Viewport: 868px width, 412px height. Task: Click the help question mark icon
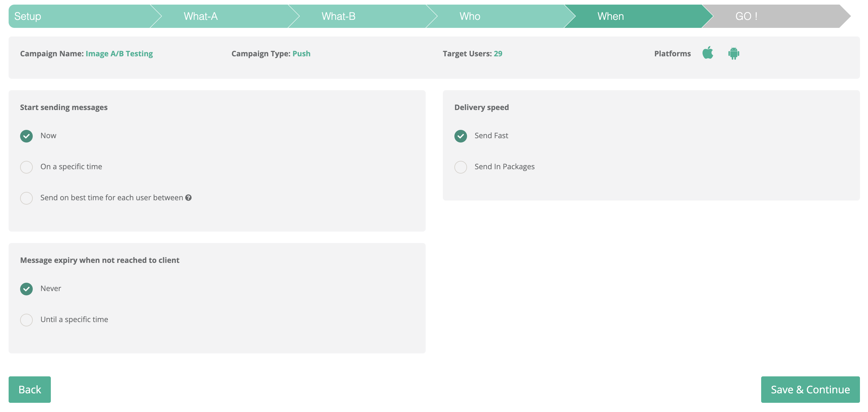(188, 198)
